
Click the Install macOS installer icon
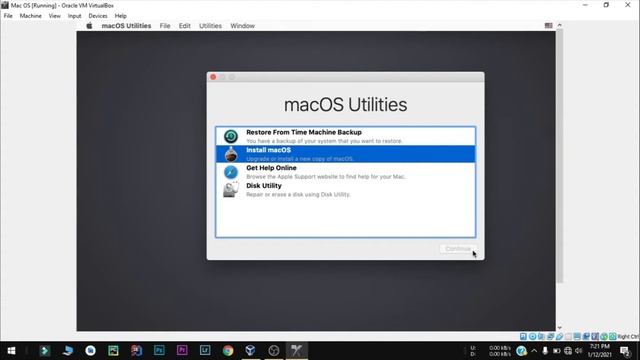pos(231,154)
